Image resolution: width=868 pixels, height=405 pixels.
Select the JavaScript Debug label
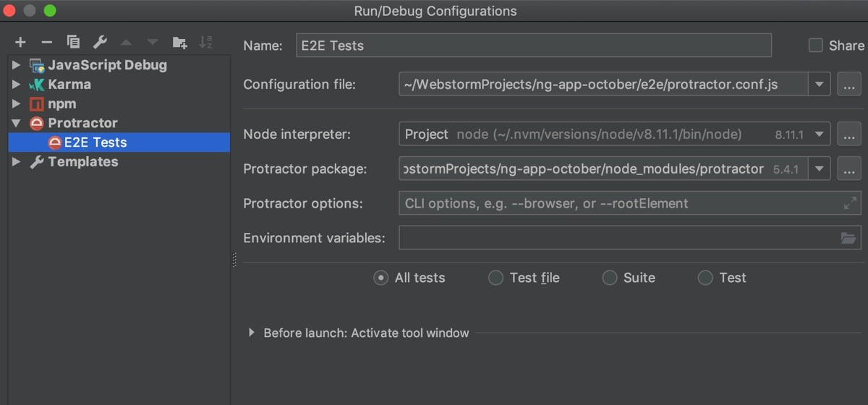(108, 65)
